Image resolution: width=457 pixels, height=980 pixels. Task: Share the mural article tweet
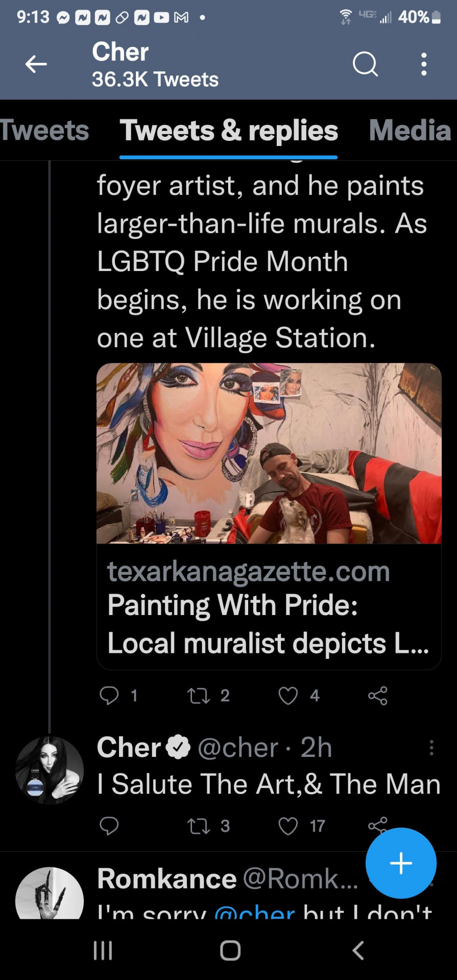click(378, 695)
